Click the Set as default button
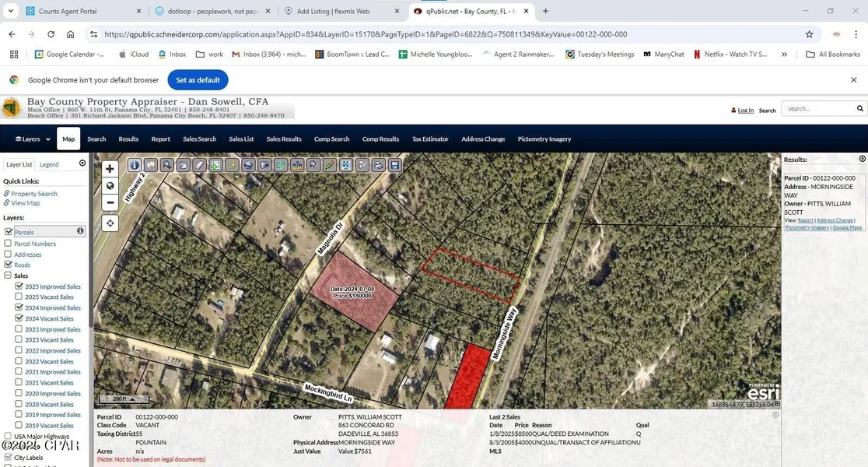 pos(198,80)
